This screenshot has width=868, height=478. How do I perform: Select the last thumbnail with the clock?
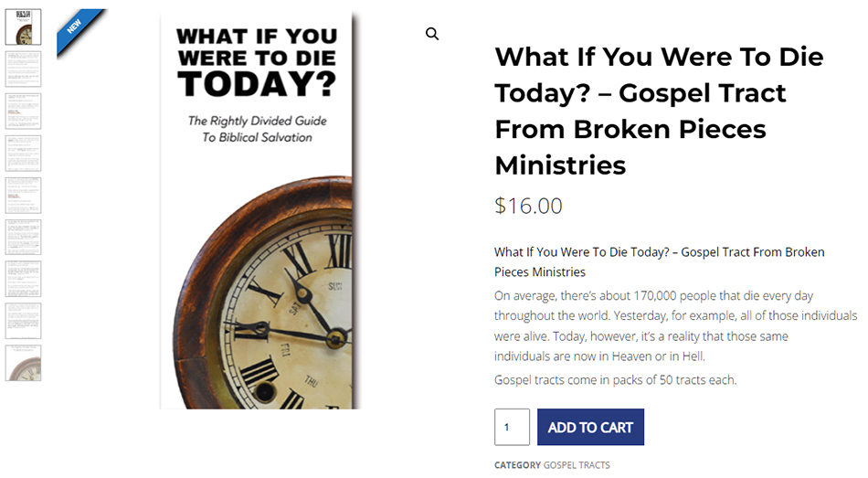(23, 363)
